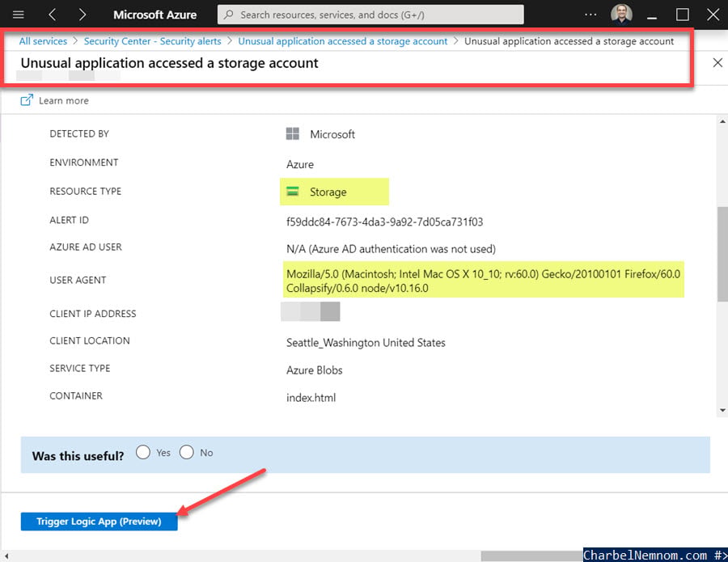Click the blurred client IP address value

point(310,311)
